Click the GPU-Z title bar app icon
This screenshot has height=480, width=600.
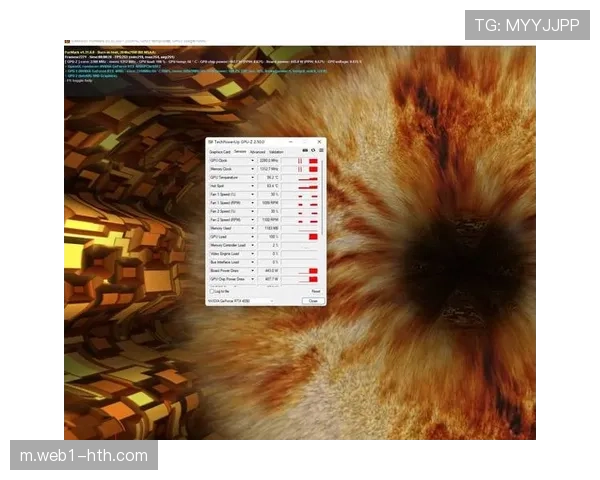[x=211, y=143]
